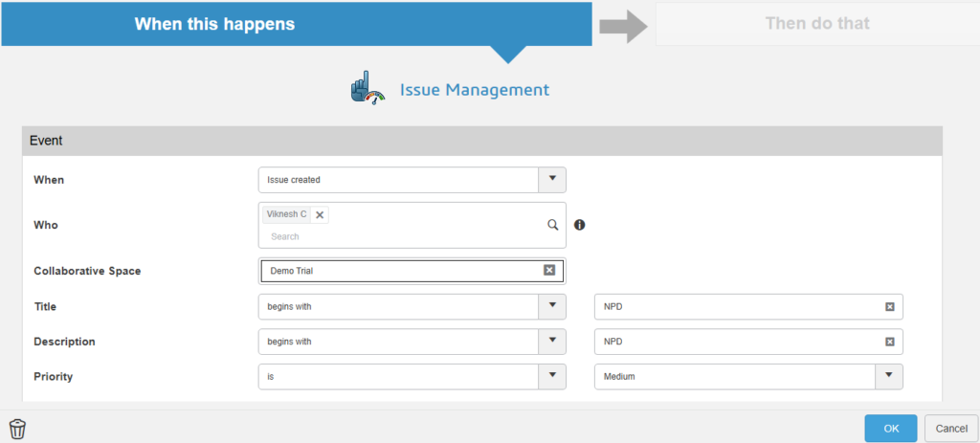The width and height of the screenshot is (980, 443).
Task: Confirm with the OK button
Action: tap(891, 429)
